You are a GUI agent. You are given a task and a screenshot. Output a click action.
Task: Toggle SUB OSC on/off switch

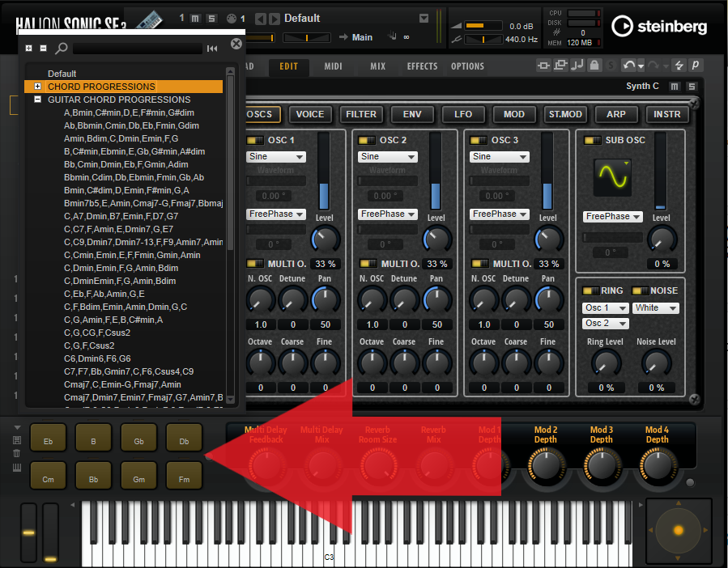(x=593, y=140)
